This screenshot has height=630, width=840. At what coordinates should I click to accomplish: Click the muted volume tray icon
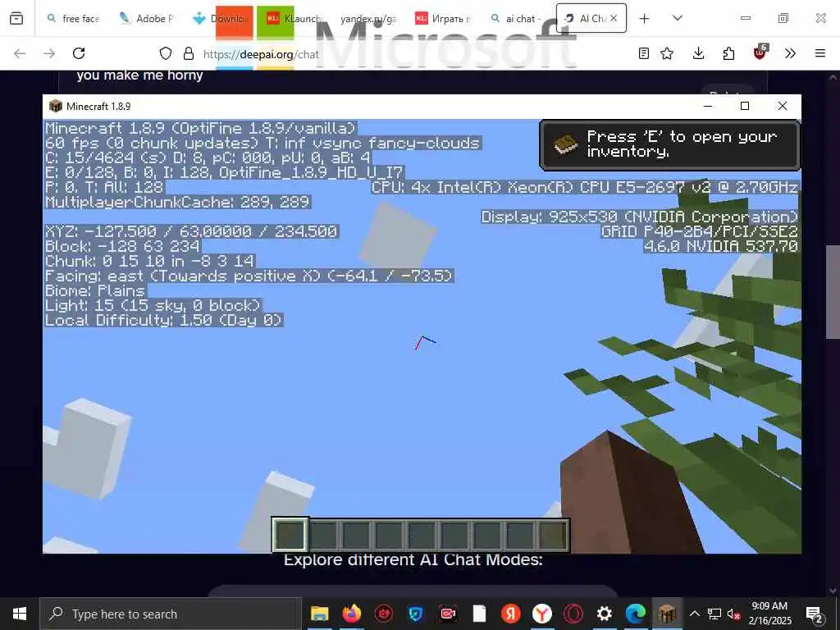click(734, 614)
